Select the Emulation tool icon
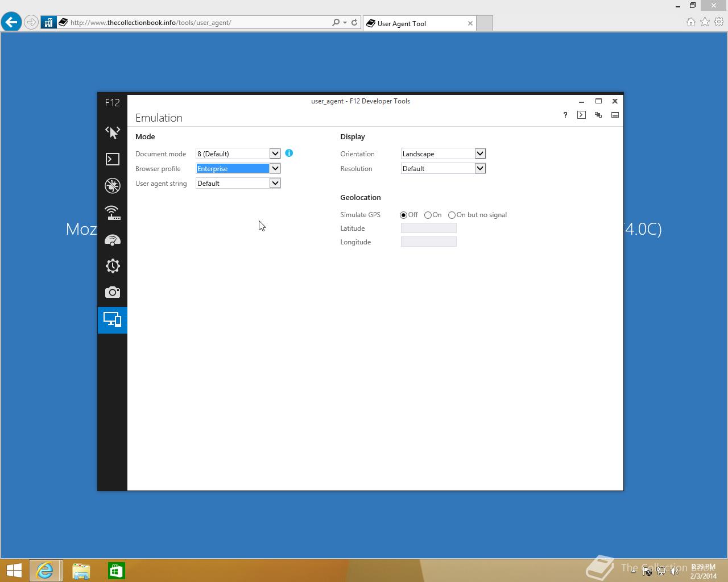The width and height of the screenshot is (728, 582). (113, 319)
